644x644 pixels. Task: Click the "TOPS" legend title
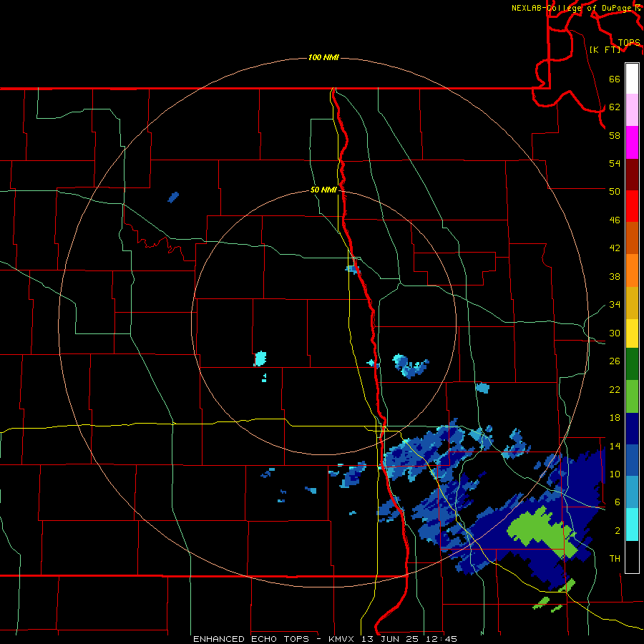[629, 42]
